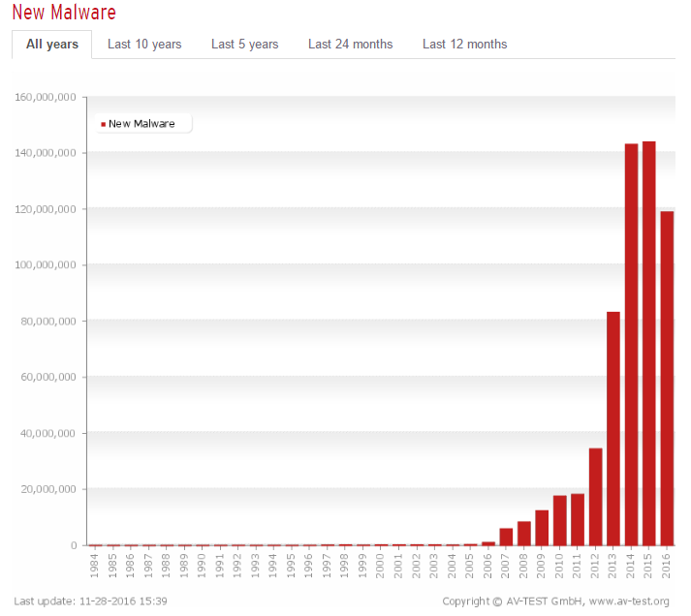Click the New Malware heading

pos(64,13)
